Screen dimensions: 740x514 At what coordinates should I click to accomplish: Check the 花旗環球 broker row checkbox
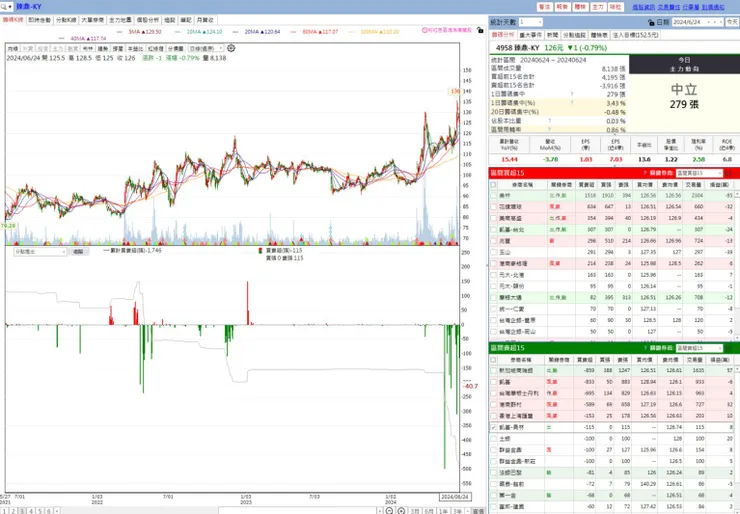coord(494,207)
